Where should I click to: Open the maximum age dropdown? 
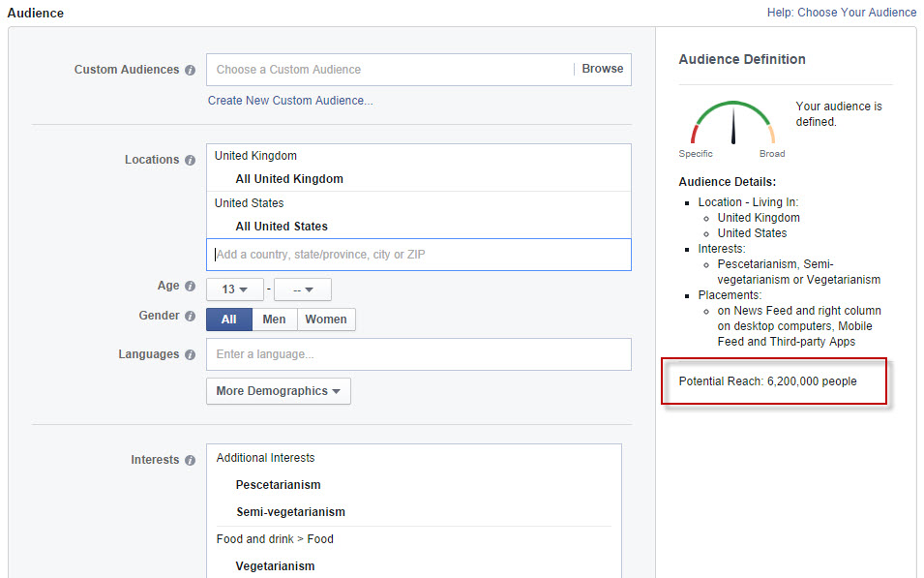tap(302, 289)
